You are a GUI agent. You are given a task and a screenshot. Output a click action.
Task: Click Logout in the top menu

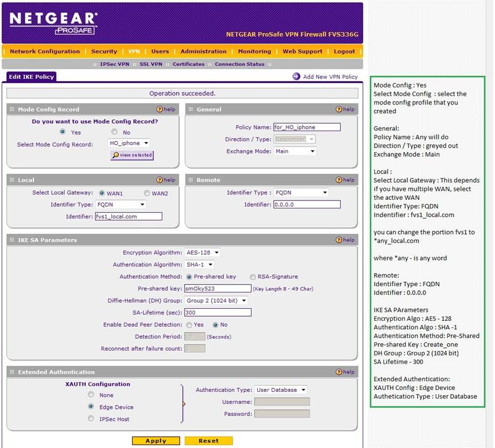(x=345, y=51)
